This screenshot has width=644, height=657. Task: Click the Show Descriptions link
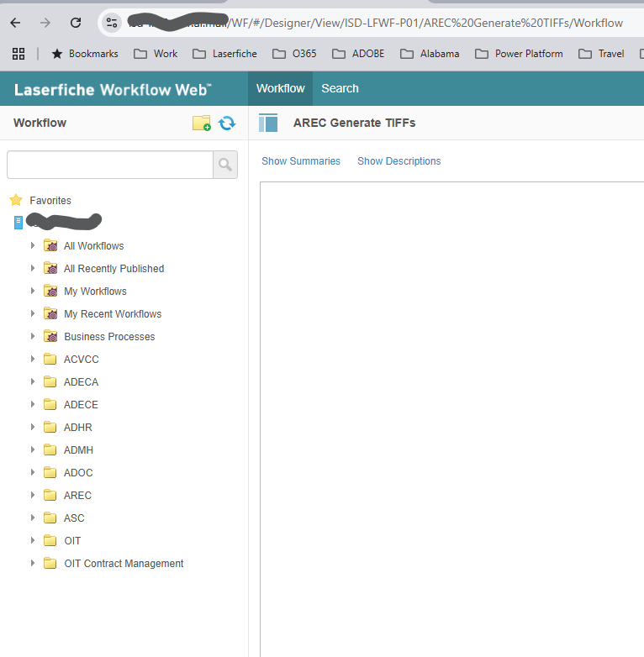click(x=399, y=161)
